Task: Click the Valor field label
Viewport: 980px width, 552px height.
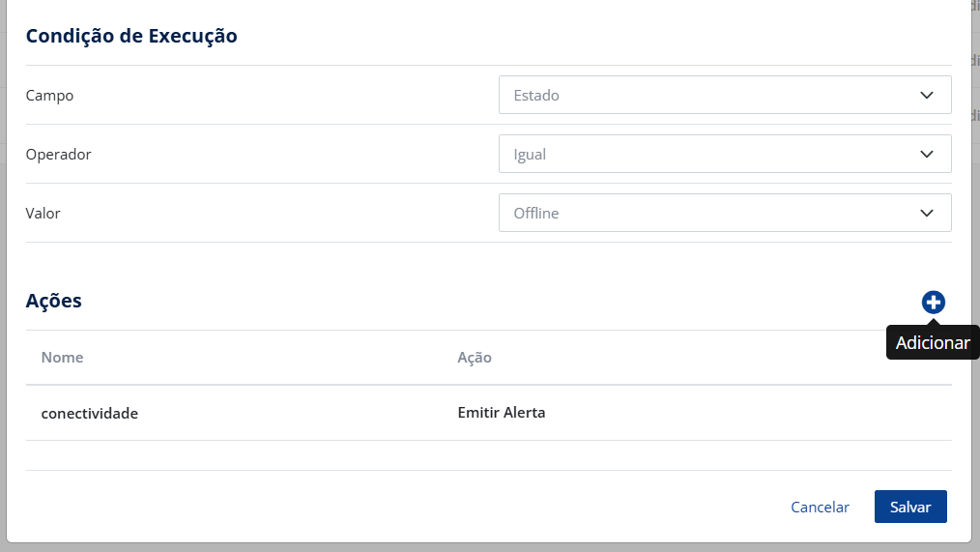Action: [43, 213]
